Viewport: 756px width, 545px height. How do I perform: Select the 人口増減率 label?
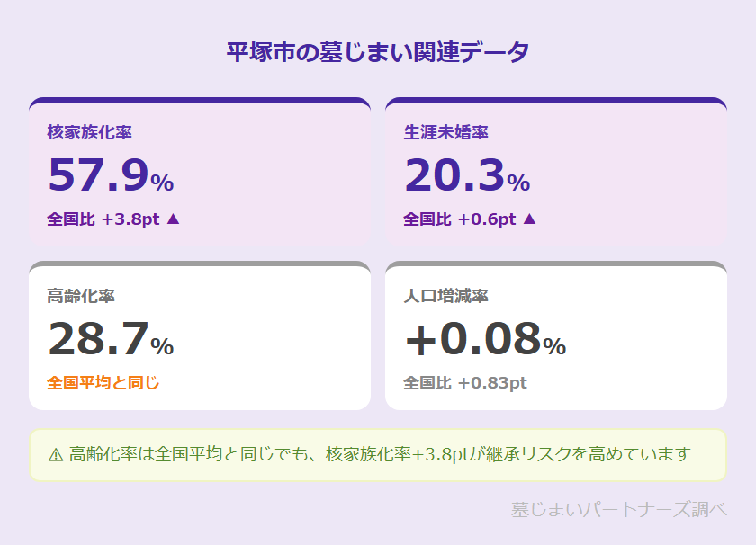pos(446,296)
